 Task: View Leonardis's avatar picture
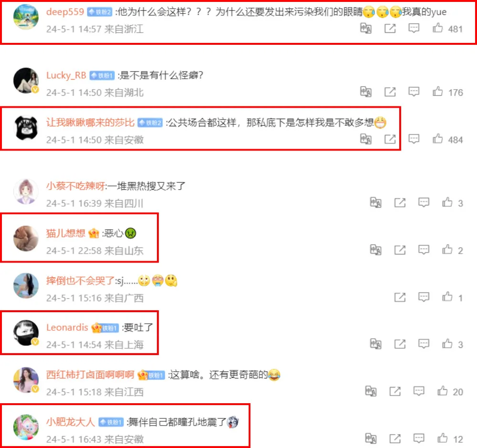(x=26, y=333)
